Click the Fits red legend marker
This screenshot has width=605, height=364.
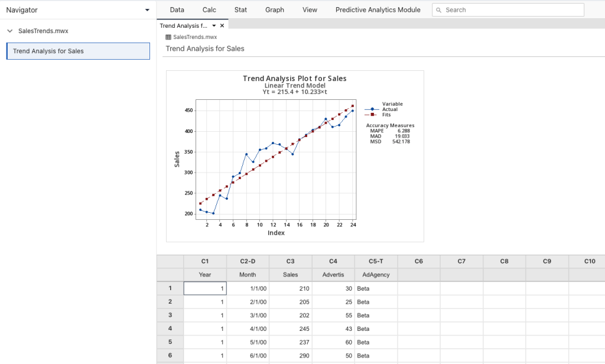tap(372, 115)
